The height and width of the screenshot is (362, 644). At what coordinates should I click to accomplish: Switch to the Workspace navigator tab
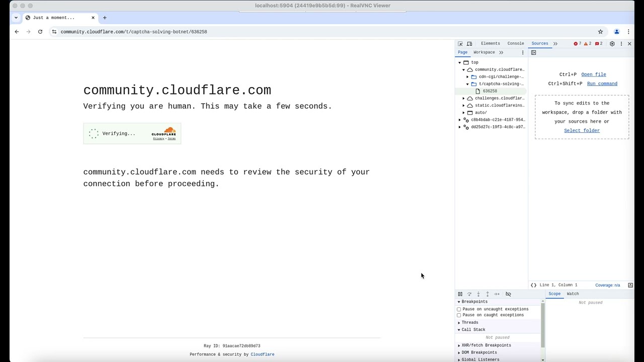coord(484,53)
